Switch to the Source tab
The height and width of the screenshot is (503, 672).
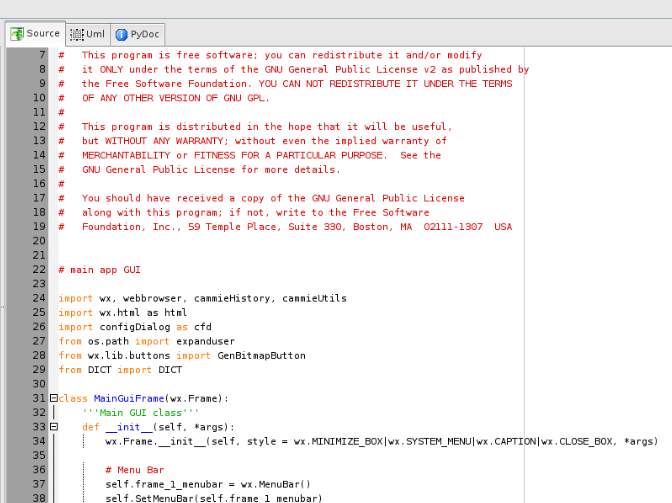(x=35, y=33)
